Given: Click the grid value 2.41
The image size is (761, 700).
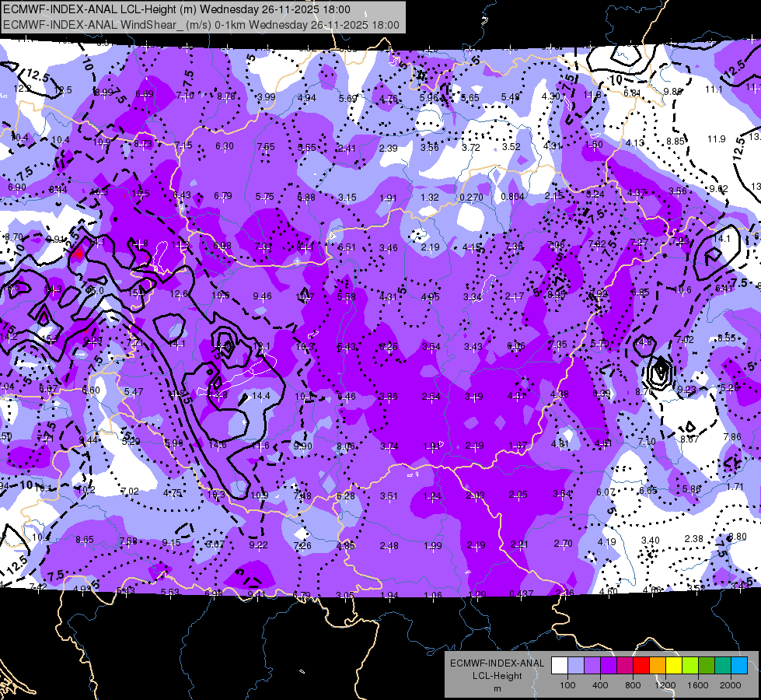Looking at the screenshot, I should tap(347, 148).
